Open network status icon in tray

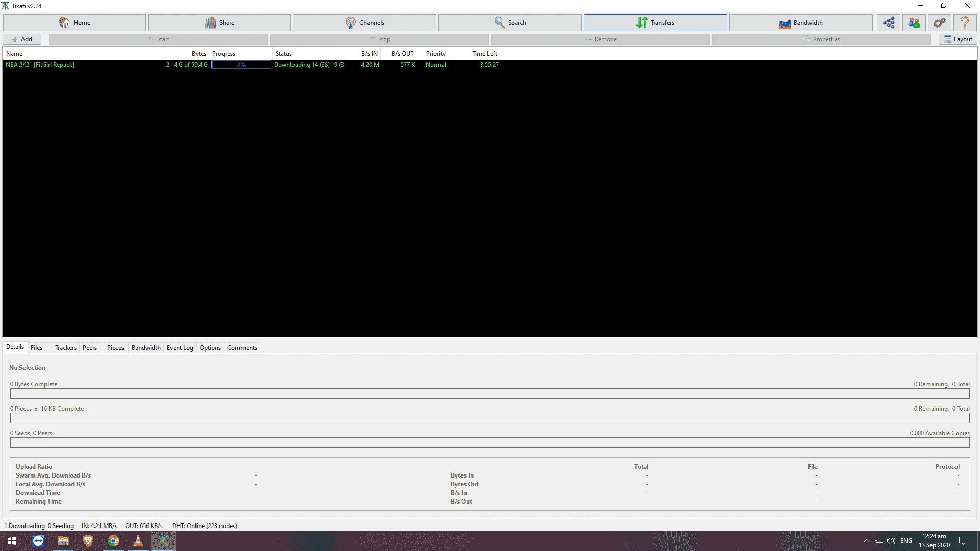(x=879, y=541)
